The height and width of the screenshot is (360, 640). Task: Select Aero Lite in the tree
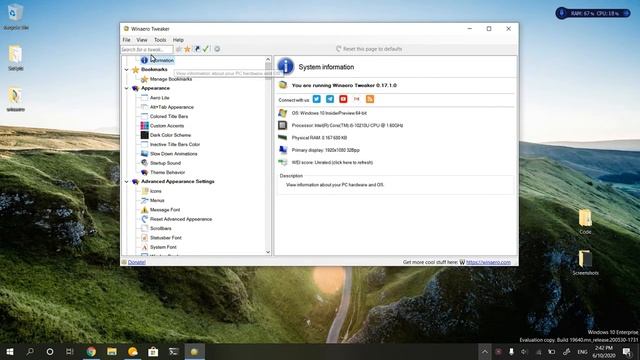pos(160,98)
